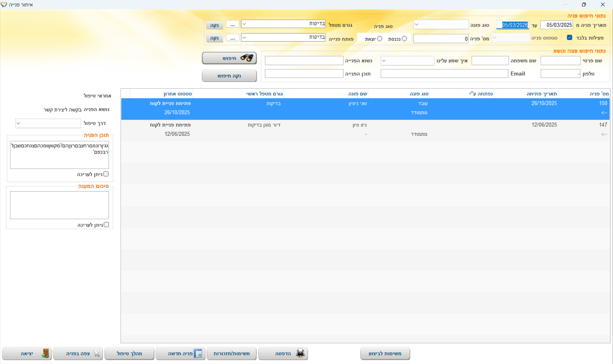Select the יוצאת radio button
This screenshot has height=364, width=613.
point(379,39)
